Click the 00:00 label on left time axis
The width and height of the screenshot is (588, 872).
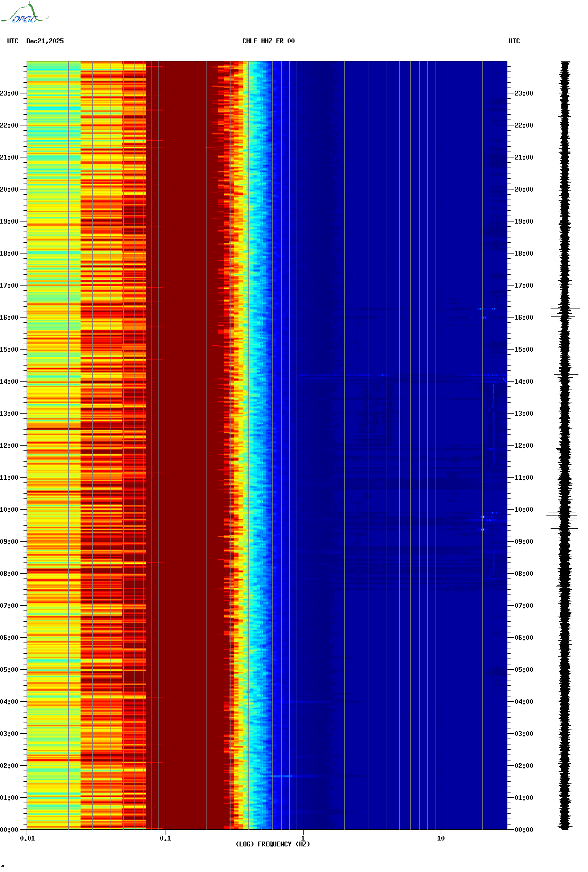tap(10, 830)
